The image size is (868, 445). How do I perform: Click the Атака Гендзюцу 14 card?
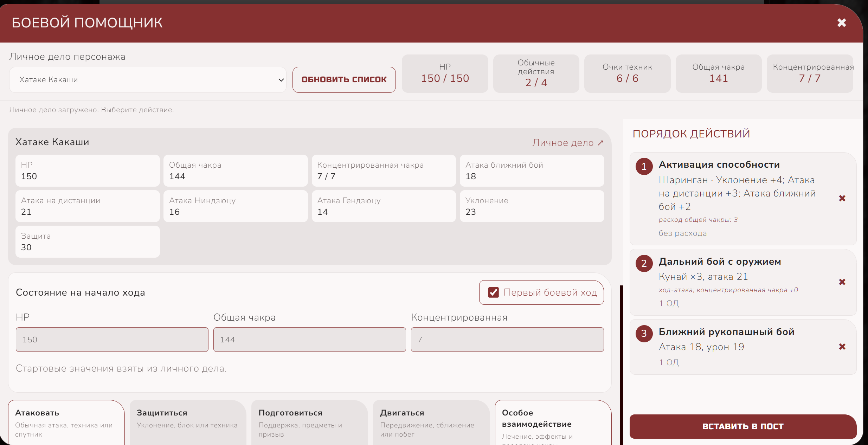point(384,206)
